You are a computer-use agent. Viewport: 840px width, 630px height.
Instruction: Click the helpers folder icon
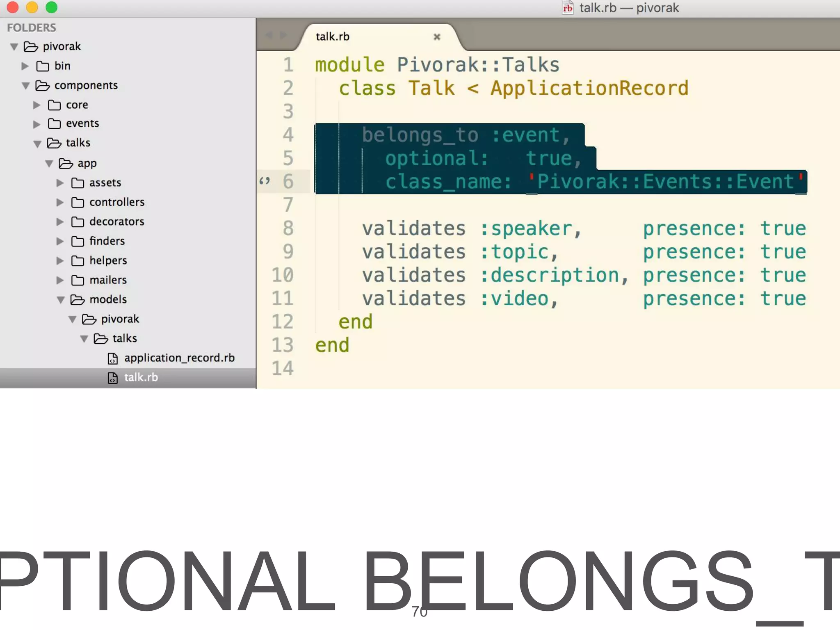coord(78,261)
